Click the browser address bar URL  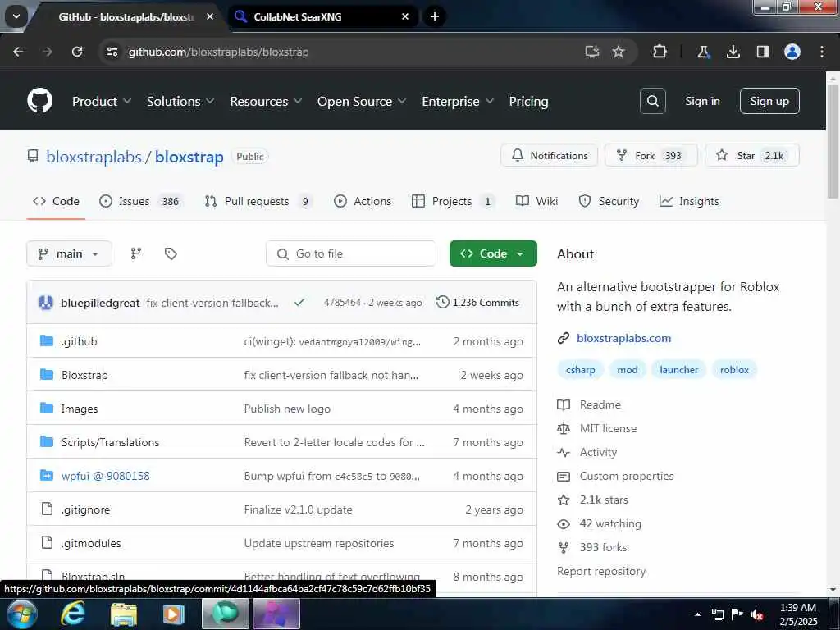(x=218, y=52)
